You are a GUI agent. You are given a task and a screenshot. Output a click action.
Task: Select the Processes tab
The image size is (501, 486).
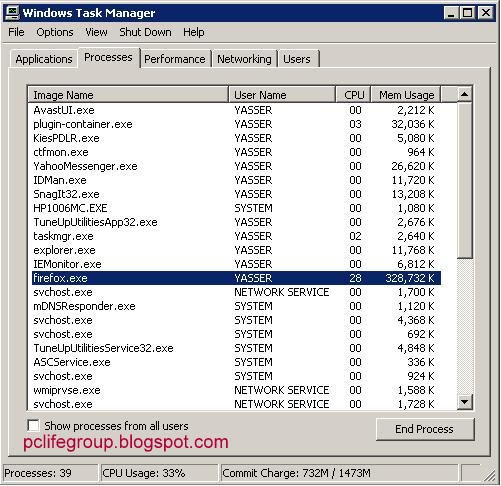click(x=108, y=57)
